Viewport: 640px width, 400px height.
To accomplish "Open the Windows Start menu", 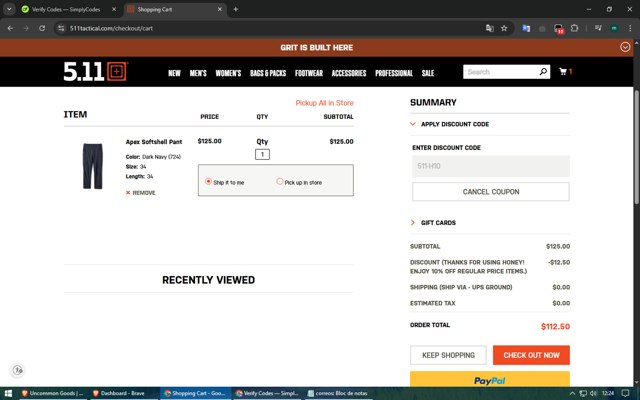I will pyautogui.click(x=8, y=393).
